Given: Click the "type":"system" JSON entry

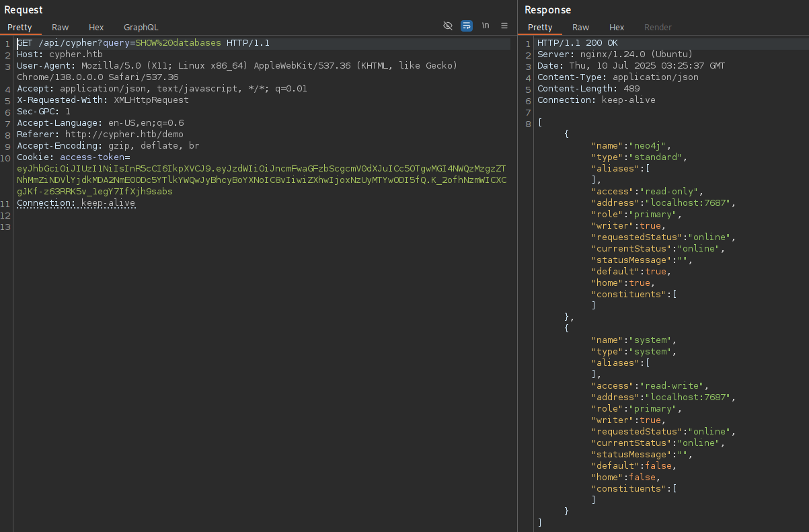Looking at the screenshot, I should coord(634,352).
